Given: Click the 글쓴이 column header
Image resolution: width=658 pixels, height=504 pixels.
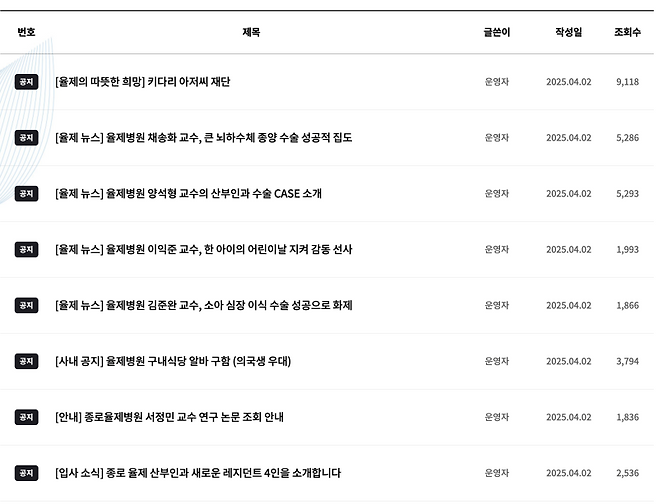Looking at the screenshot, I should pyautogui.click(x=496, y=32).
